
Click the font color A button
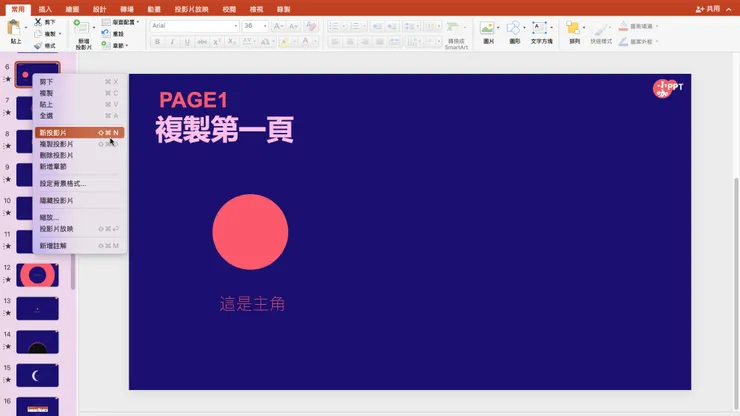tap(305, 42)
